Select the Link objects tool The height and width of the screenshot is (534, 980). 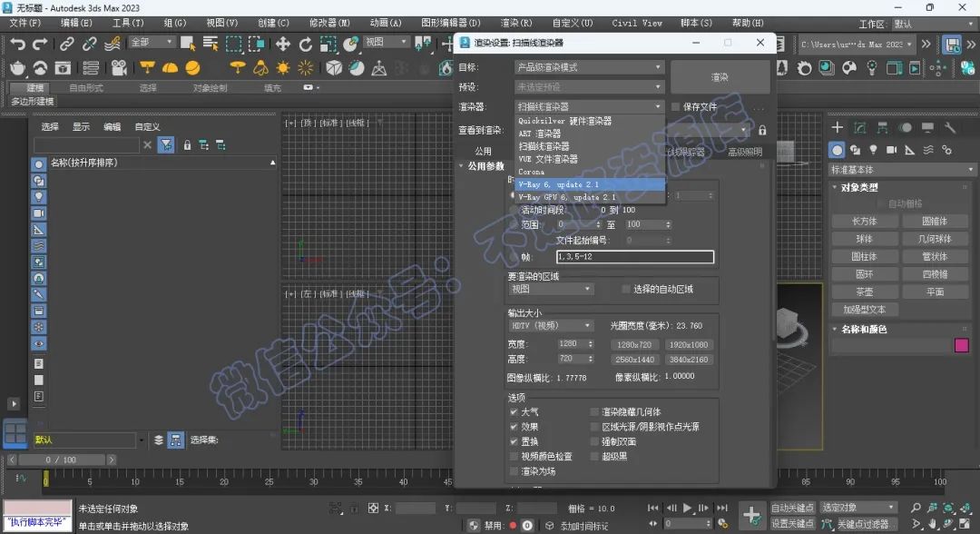(66, 44)
